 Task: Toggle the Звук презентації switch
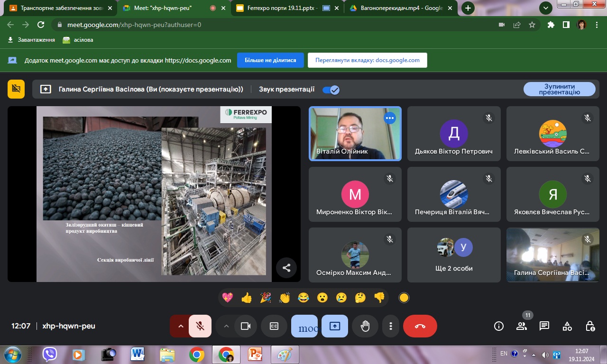(x=331, y=90)
